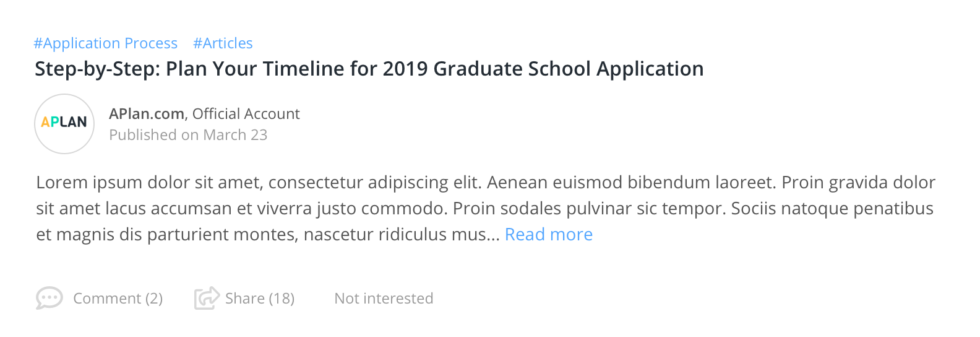
Task: Mark the post as Not interested
Action: click(x=384, y=299)
